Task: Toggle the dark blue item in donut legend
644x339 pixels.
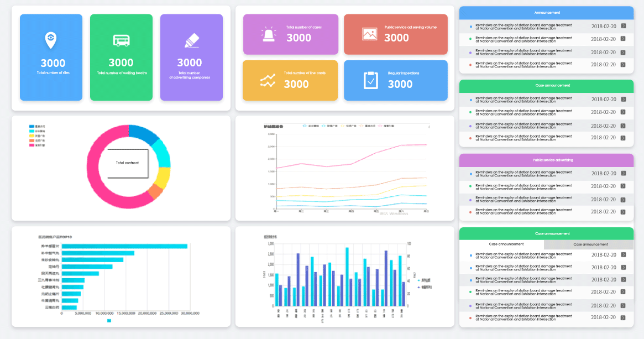Action: coord(37,127)
